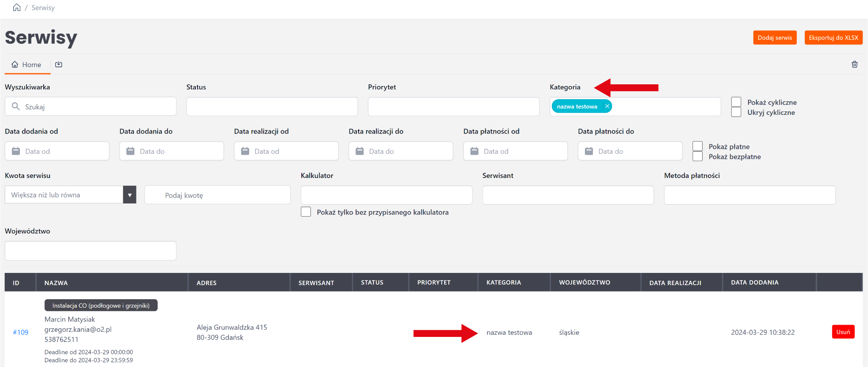
Task: Click calendar icon in Data dodania od
Action: 16,151
